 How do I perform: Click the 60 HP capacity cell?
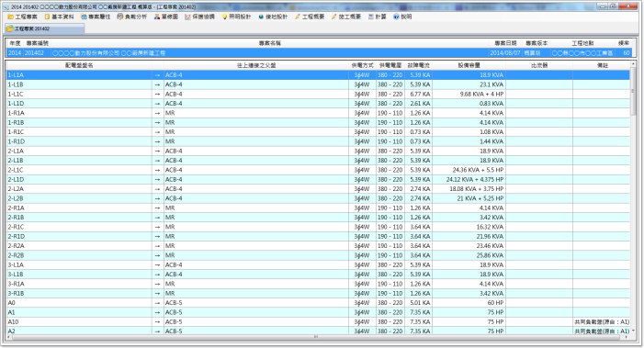(x=469, y=303)
